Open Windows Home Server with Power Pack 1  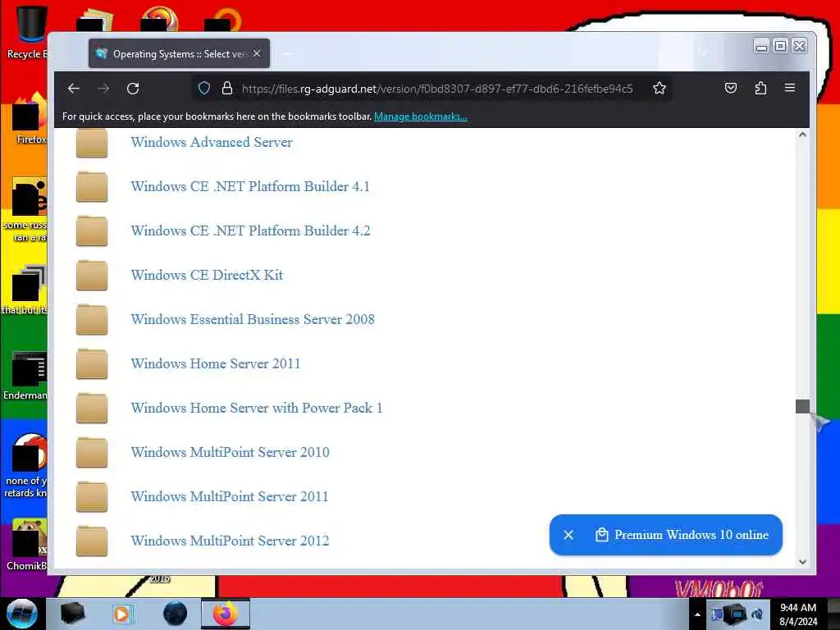click(257, 409)
